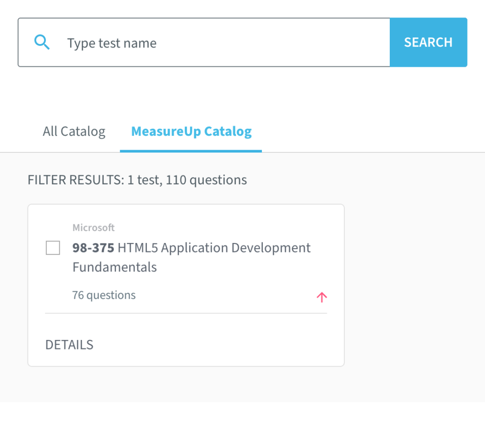The width and height of the screenshot is (485, 448).
Task: Enable selection of the HTML5 test via its checkbox
Action: pos(53,248)
